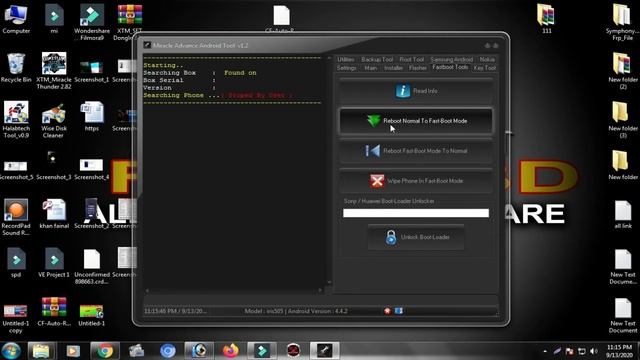Open Screenshot_4 desktop thumbnail
Image resolution: width=640 pixels, height=360 pixels.
click(x=92, y=169)
